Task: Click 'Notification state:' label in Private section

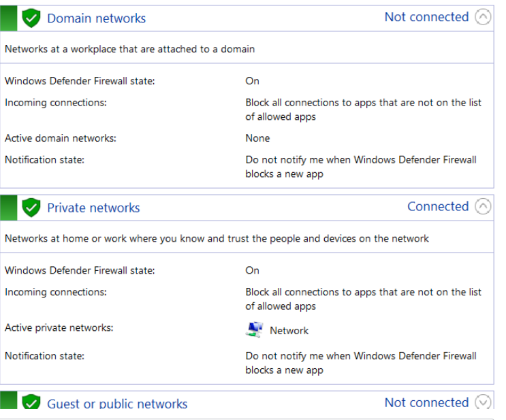Action: [x=44, y=356]
